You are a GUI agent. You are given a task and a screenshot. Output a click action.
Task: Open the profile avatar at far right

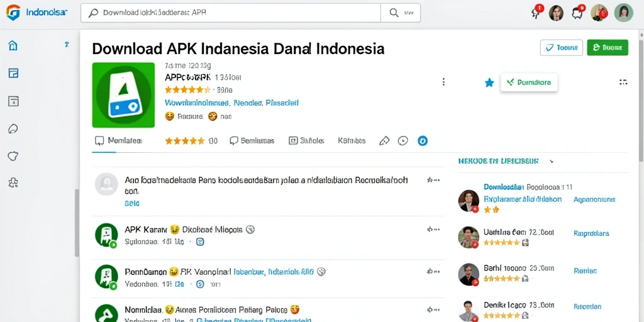pos(623,13)
